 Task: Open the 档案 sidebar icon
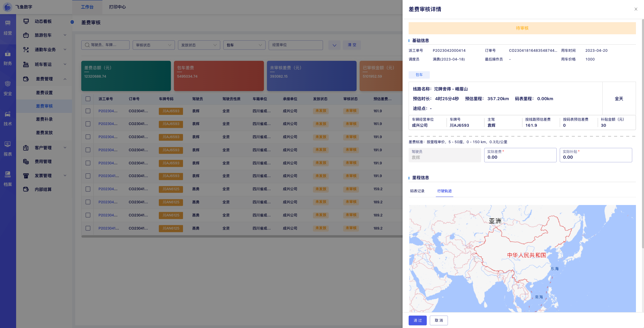pyautogui.click(x=8, y=175)
